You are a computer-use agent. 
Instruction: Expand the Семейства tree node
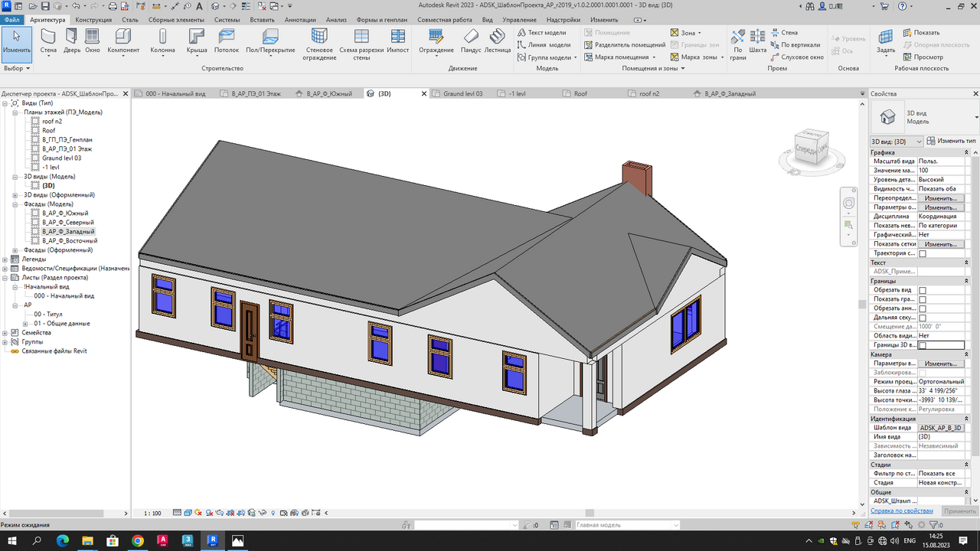[5, 333]
